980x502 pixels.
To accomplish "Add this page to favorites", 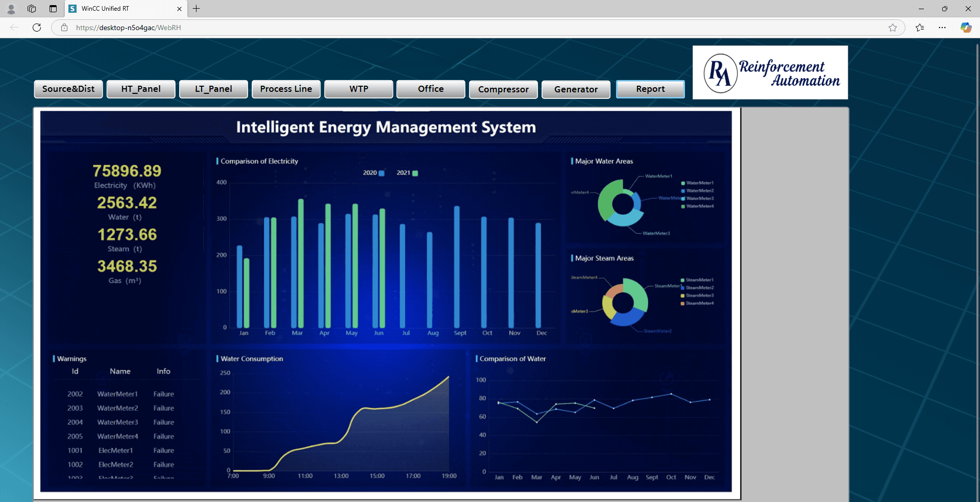I will click(x=892, y=28).
